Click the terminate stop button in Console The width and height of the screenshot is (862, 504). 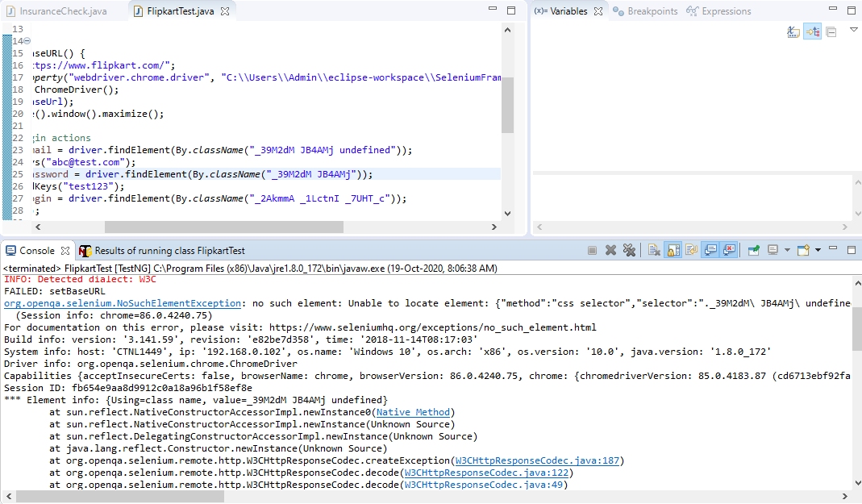tap(593, 250)
